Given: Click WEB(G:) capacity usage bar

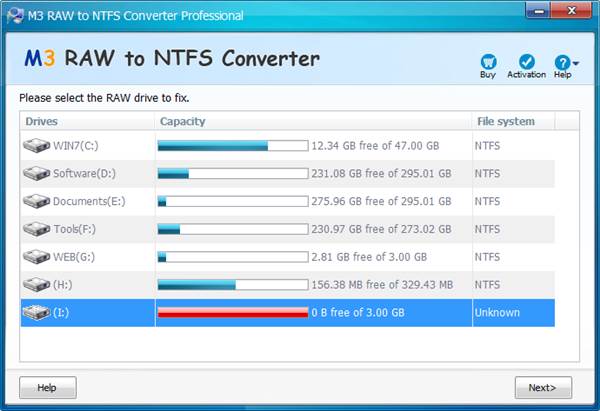Looking at the screenshot, I should coord(233,257).
